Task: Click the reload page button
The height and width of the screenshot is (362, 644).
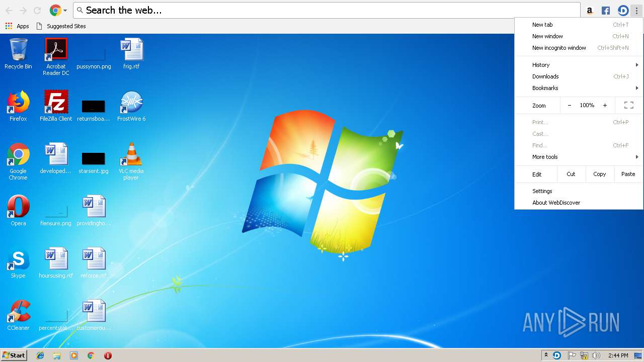Action: tap(37, 10)
